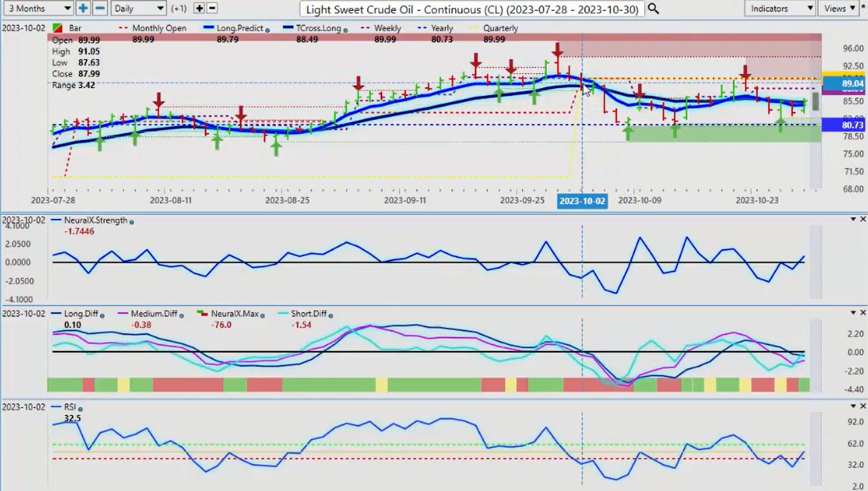Click the Close 87.99 value
868x491 pixels.
tap(89, 74)
